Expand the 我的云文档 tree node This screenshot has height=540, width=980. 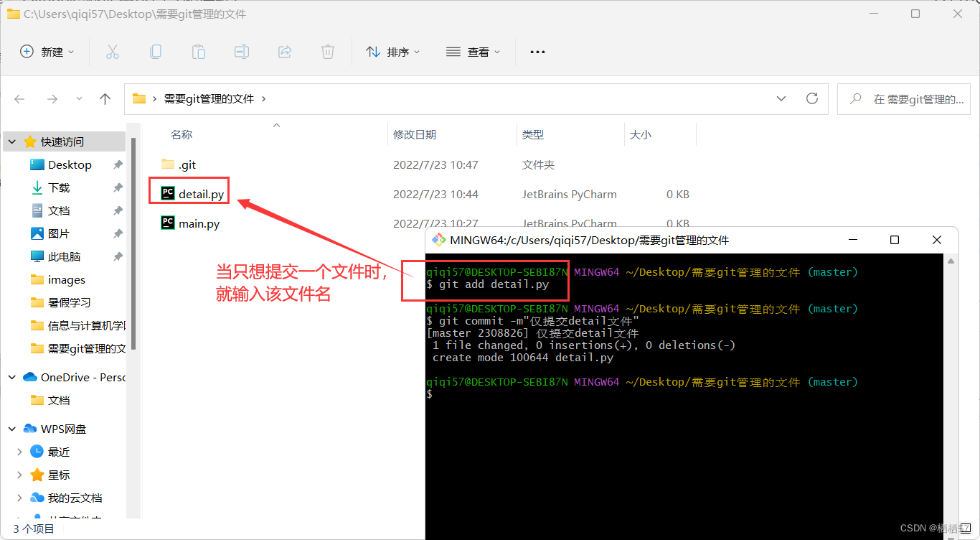coord(19,498)
